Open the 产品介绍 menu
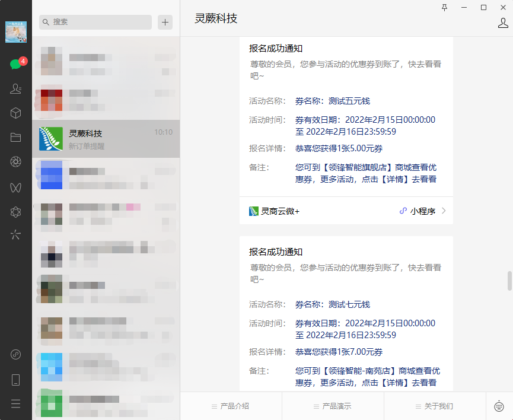 pos(231,406)
